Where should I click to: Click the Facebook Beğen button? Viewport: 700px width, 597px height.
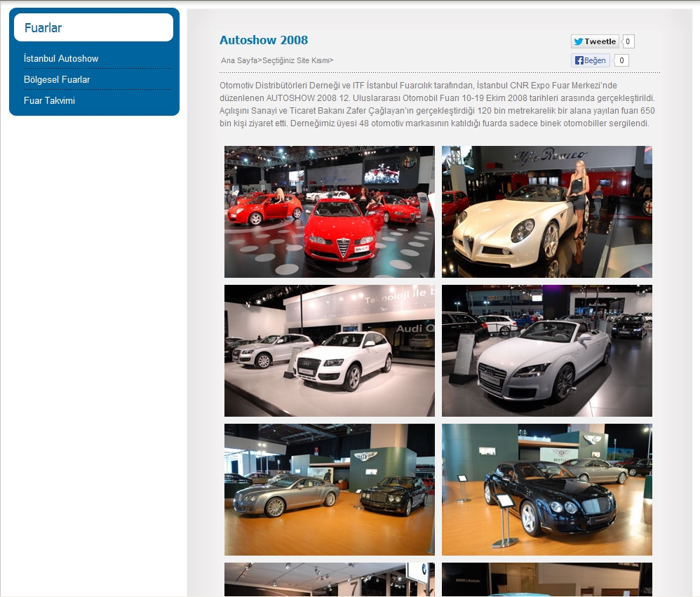tap(590, 60)
